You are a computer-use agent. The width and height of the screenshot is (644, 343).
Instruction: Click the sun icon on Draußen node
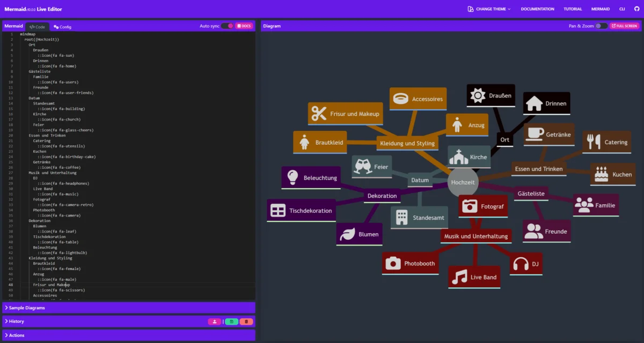click(478, 96)
